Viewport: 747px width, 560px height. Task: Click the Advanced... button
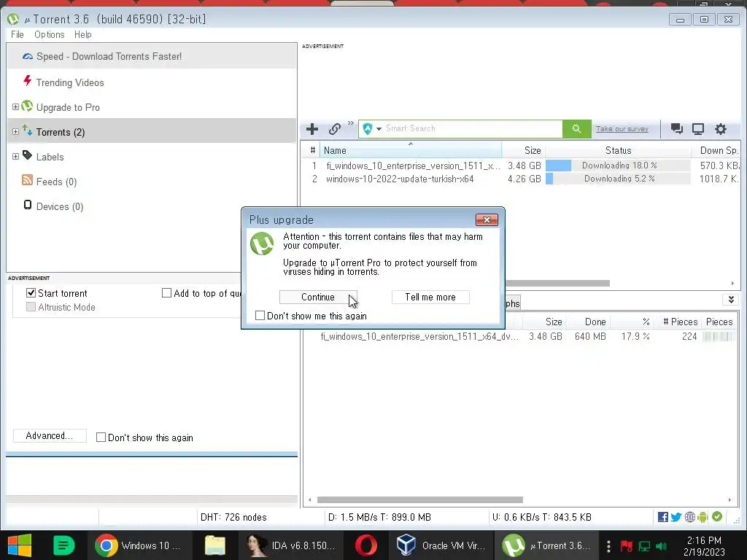[50, 436]
